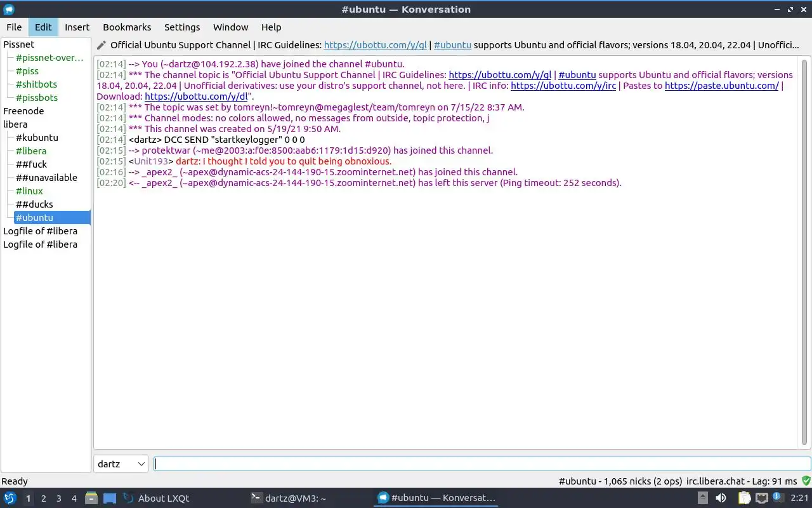Click the wired network tray icon
The width and height of the screenshot is (812, 508).
pos(761,498)
